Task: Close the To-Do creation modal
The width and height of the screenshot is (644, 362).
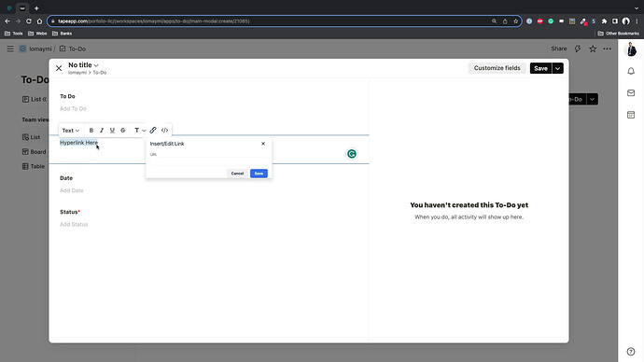Action: click(59, 68)
